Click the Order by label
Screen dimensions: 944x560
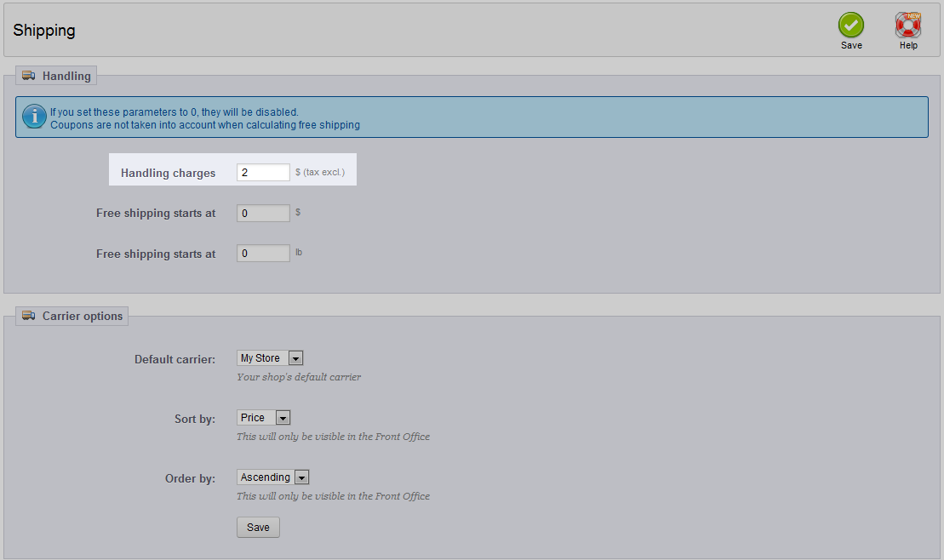(x=190, y=478)
